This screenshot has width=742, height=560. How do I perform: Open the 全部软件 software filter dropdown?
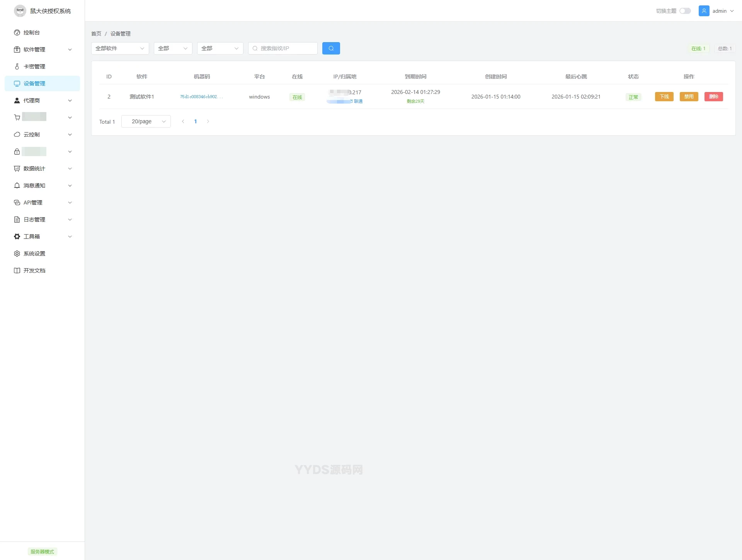[x=120, y=48]
